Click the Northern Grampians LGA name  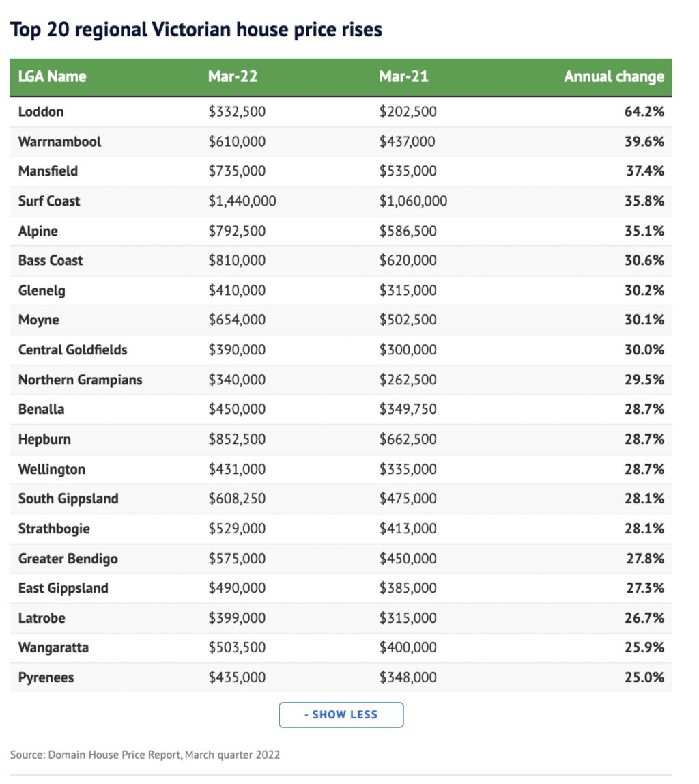point(80,380)
